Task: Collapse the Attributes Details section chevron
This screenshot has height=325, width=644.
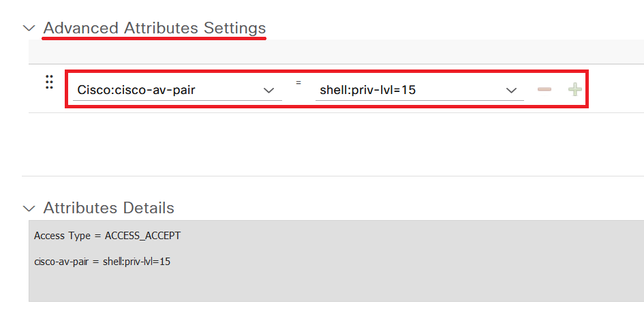Action: point(29,208)
